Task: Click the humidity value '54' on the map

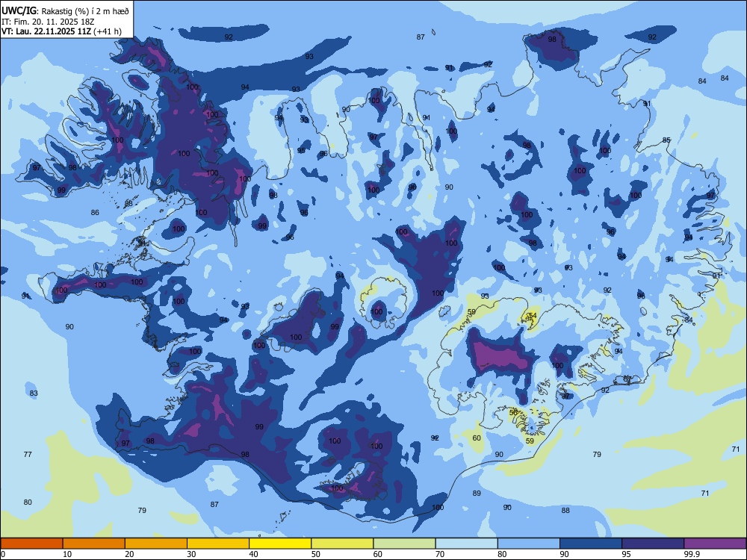Action: click(x=532, y=316)
